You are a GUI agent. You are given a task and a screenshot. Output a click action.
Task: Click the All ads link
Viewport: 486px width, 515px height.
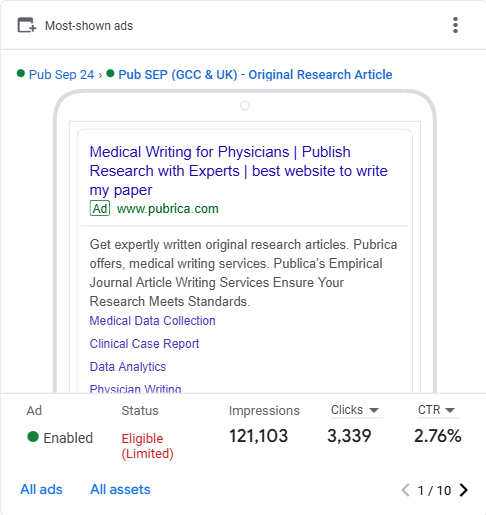click(41, 489)
